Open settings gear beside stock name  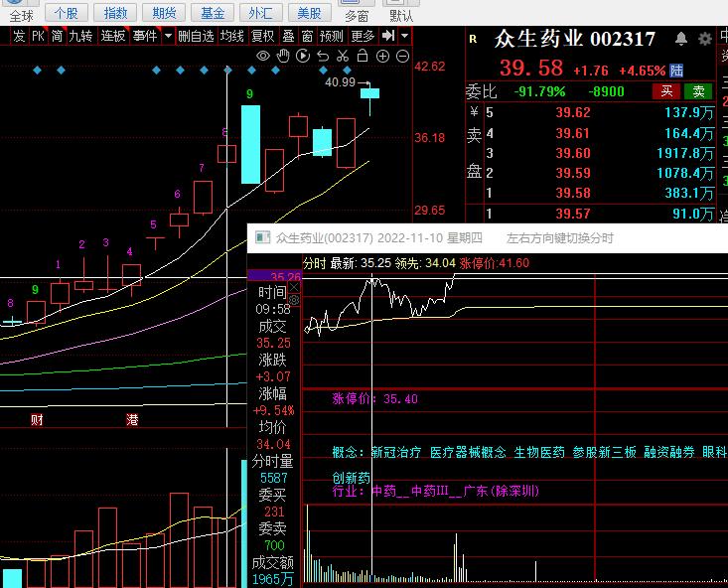coord(705,39)
